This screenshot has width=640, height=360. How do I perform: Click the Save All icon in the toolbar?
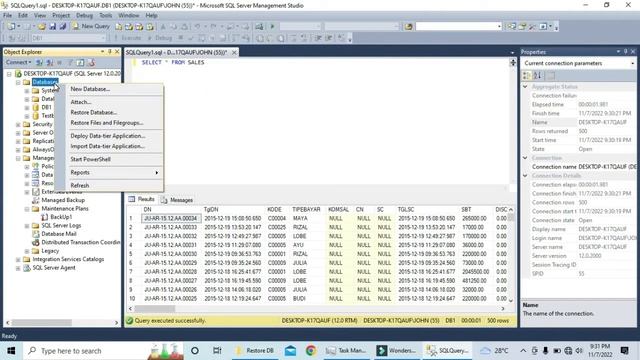(62, 27)
